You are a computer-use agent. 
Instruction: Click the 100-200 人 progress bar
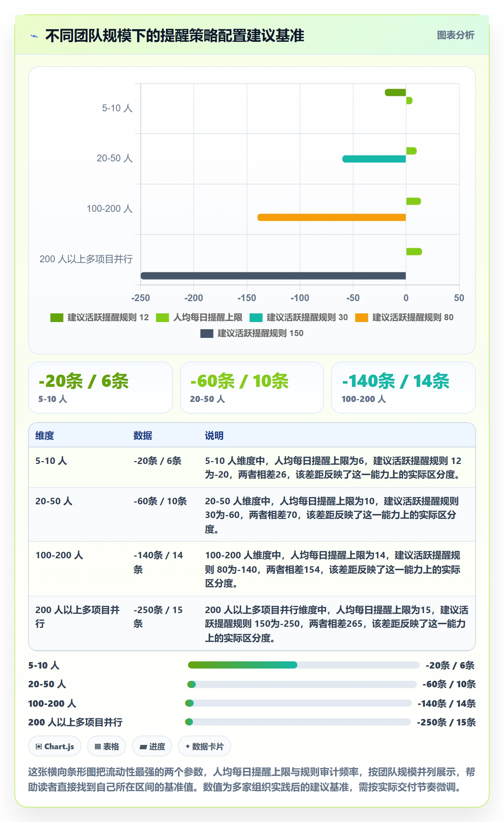pos(298,703)
